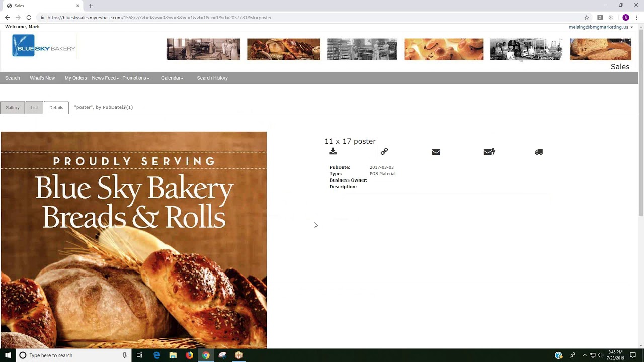
Task: Expand the Promotions dropdown
Action: click(x=136, y=78)
